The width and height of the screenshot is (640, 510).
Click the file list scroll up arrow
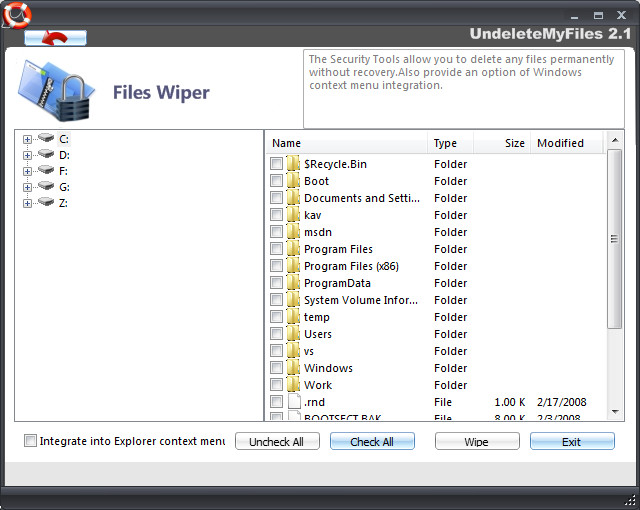615,140
